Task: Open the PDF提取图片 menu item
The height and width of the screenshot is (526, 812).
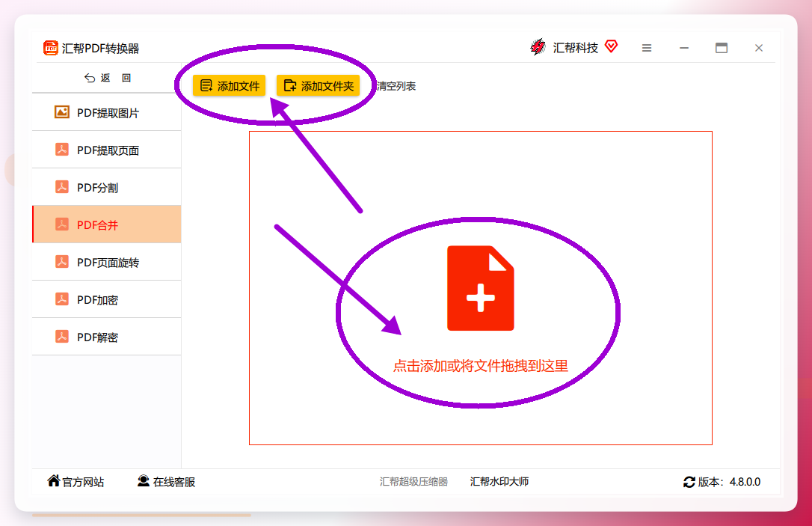Action: tap(107, 112)
